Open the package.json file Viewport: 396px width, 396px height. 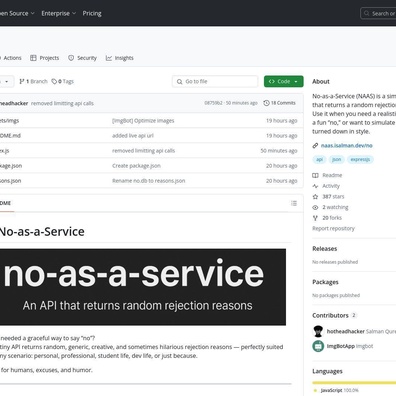tap(11, 166)
